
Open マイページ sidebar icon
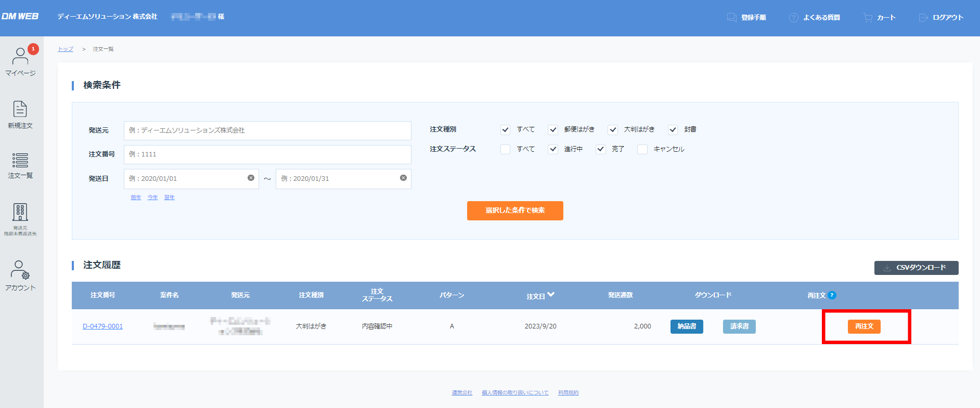pos(20,61)
